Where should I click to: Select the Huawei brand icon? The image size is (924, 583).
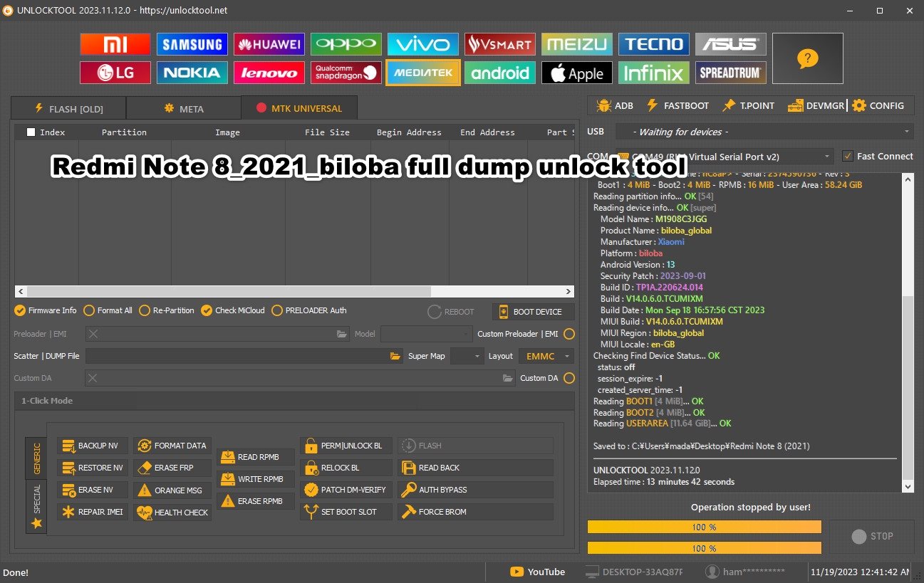269,44
